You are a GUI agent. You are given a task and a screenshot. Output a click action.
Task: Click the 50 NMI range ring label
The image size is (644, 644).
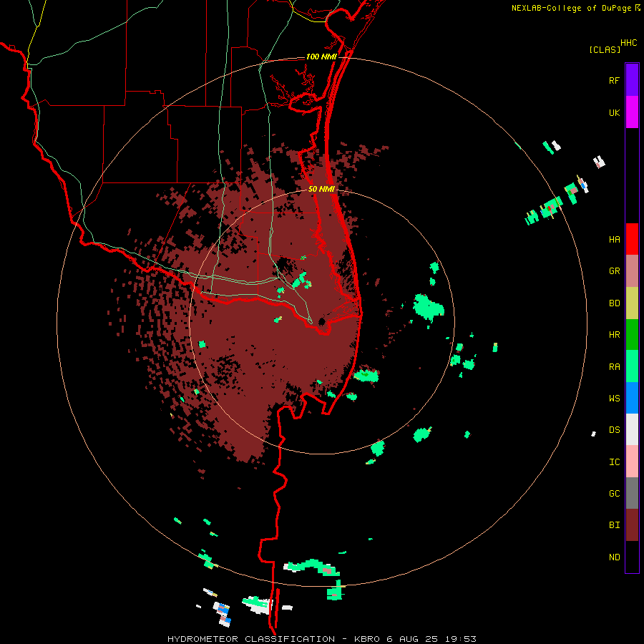[321, 189]
